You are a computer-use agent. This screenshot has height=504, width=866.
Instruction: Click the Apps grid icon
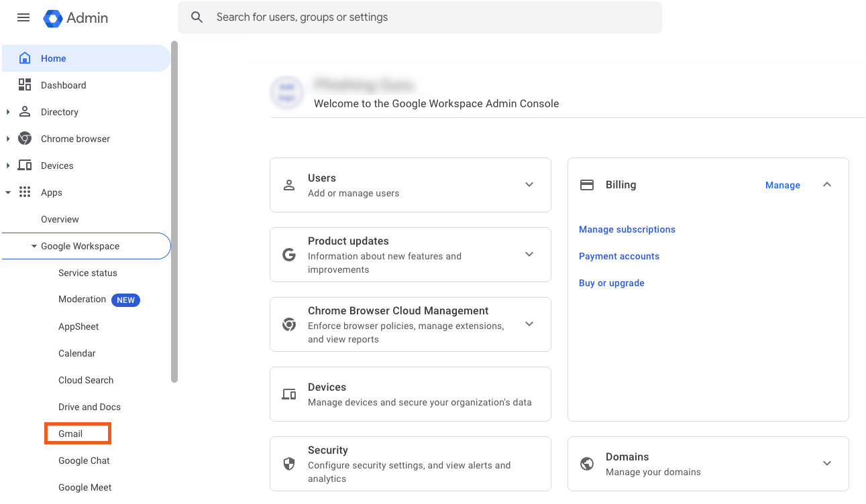(25, 192)
